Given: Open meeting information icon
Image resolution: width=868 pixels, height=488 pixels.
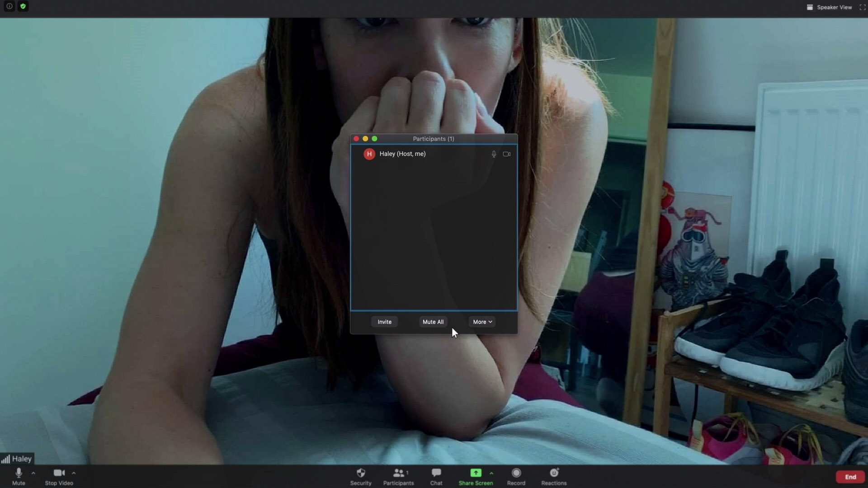Looking at the screenshot, I should click(x=9, y=6).
